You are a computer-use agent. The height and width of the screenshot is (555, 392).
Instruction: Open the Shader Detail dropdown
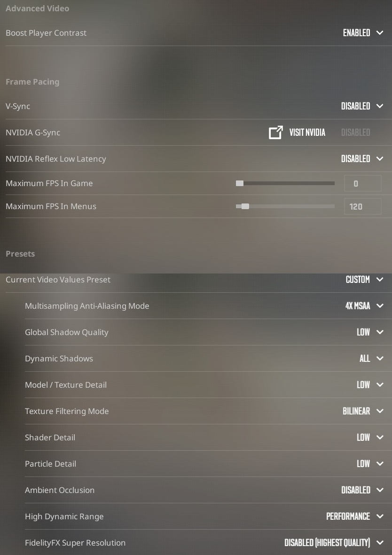click(370, 438)
